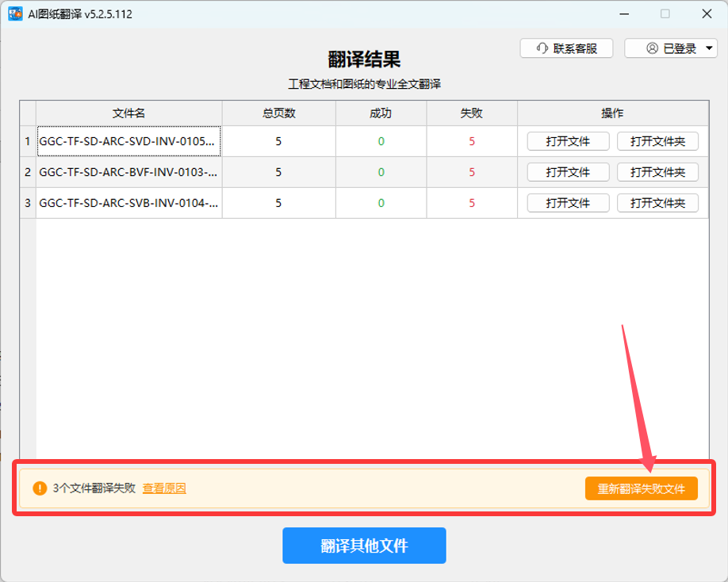The height and width of the screenshot is (582, 728).
Task: Click the 成功 column header
Action: 381,113
